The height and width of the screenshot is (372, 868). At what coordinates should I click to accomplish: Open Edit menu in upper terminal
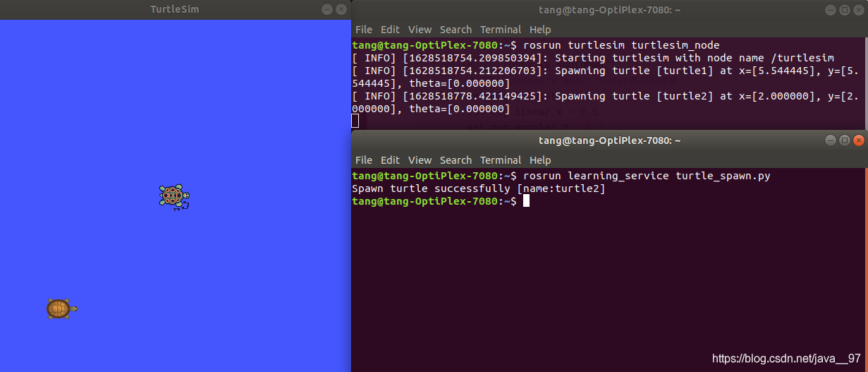pos(390,30)
